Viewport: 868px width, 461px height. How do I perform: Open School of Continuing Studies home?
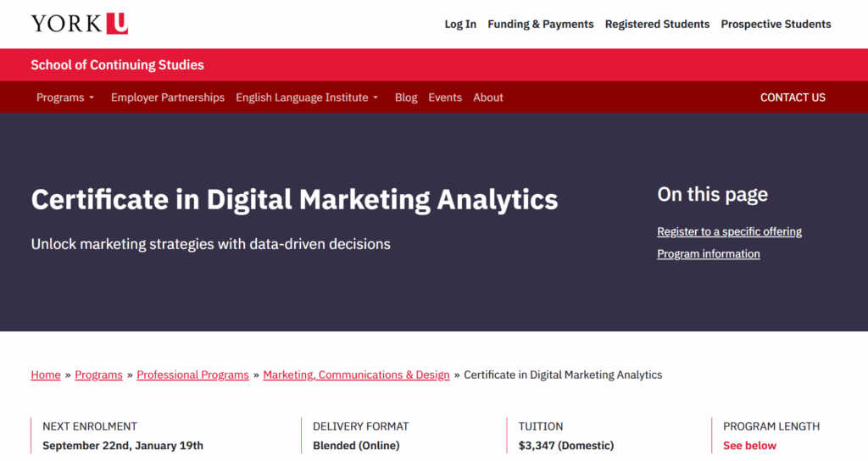tap(117, 64)
